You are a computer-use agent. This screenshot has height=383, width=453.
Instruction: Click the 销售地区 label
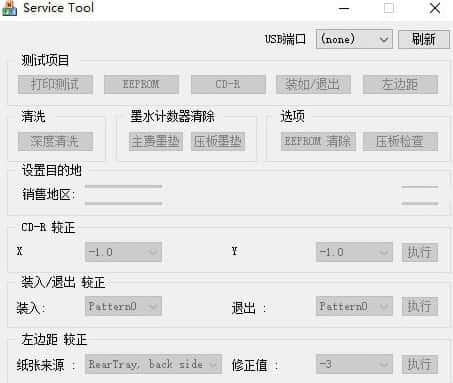click(x=49, y=194)
